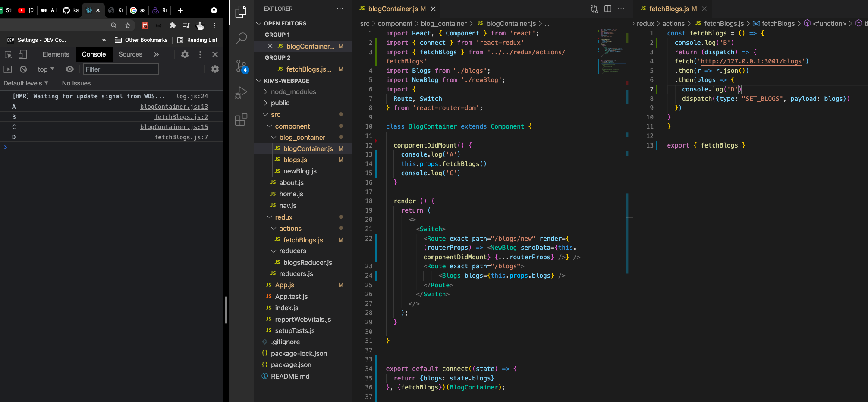The image size is (868, 402).
Task: Open the Search view in the activity bar
Action: pyautogui.click(x=240, y=38)
